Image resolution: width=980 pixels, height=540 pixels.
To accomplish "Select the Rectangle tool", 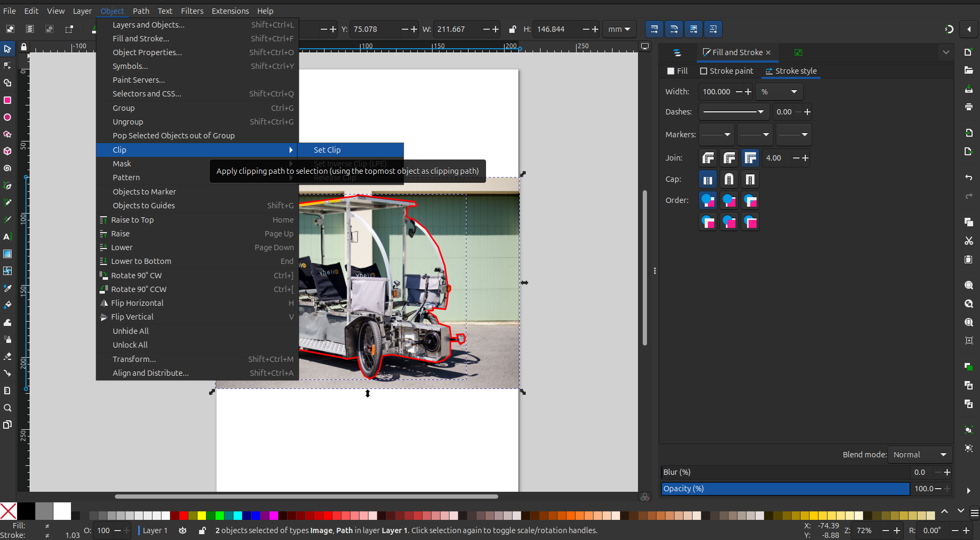I will point(7,100).
